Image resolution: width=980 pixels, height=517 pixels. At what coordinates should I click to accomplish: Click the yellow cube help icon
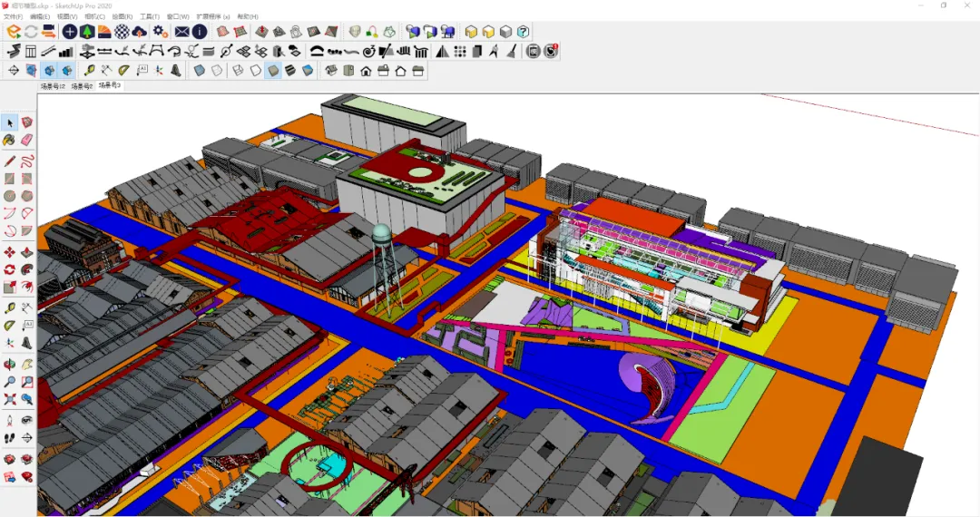tap(524, 32)
